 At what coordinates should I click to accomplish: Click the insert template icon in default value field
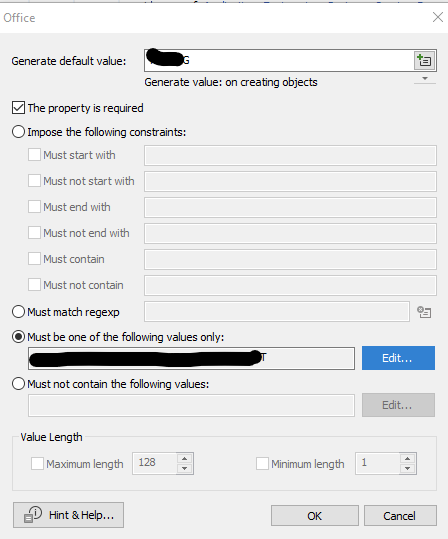coord(424,61)
